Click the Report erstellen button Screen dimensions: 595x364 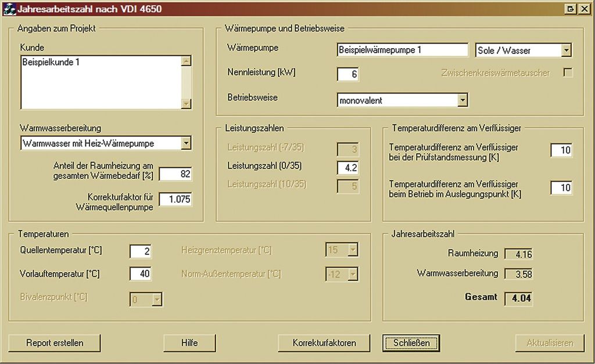click(55, 343)
